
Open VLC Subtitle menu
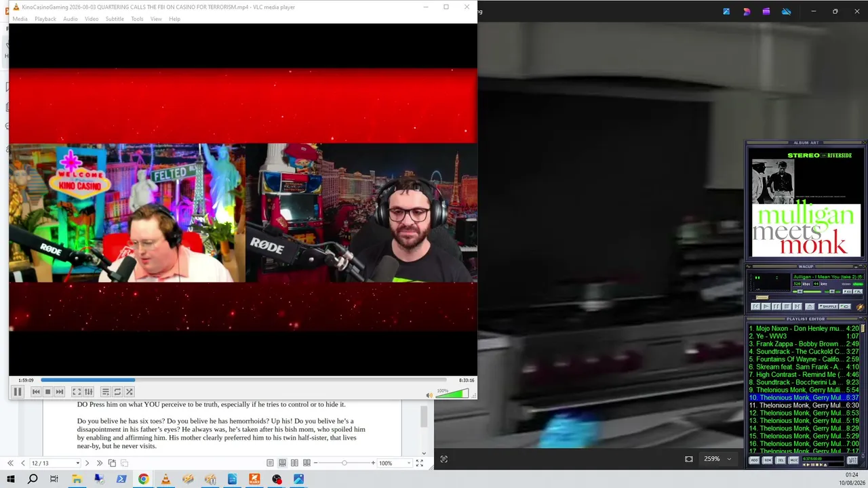115,19
